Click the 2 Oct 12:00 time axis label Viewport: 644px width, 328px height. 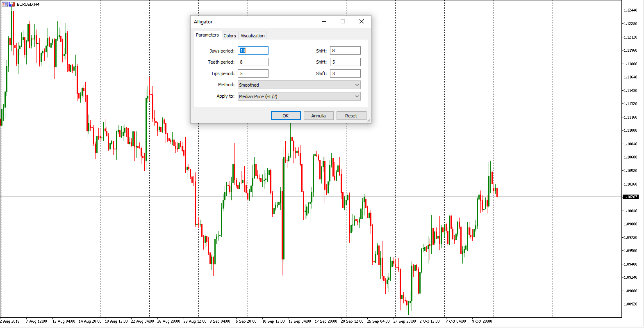[430, 321]
